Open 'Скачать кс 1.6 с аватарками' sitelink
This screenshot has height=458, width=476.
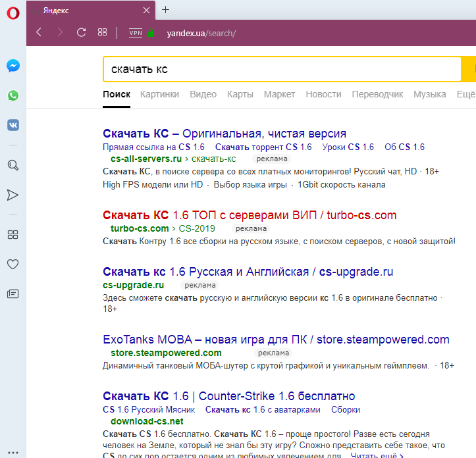[263, 410]
